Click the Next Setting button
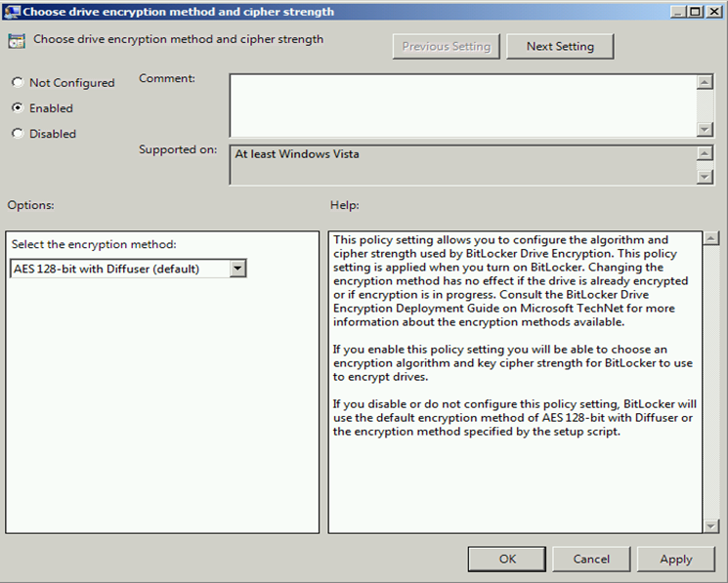Image resolution: width=728 pixels, height=583 pixels. [x=560, y=46]
